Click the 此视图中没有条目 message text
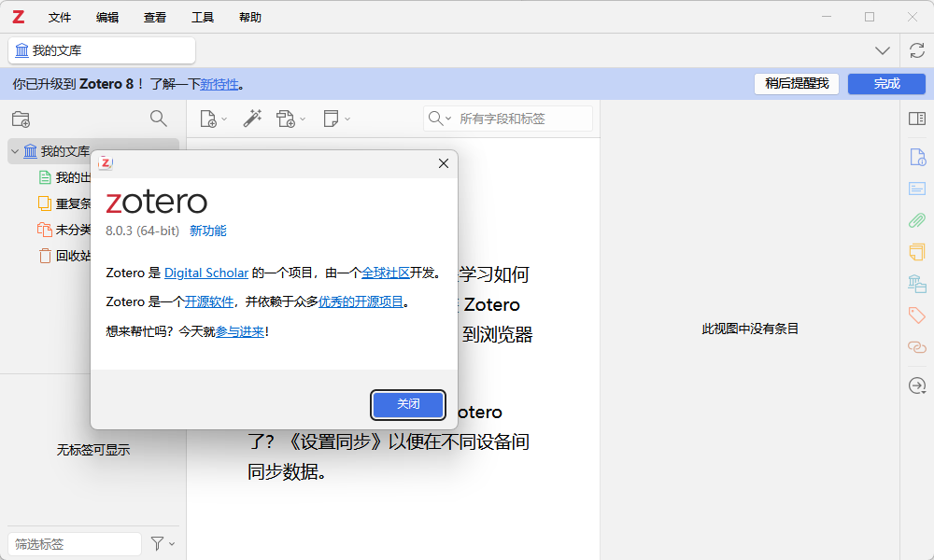 point(750,329)
